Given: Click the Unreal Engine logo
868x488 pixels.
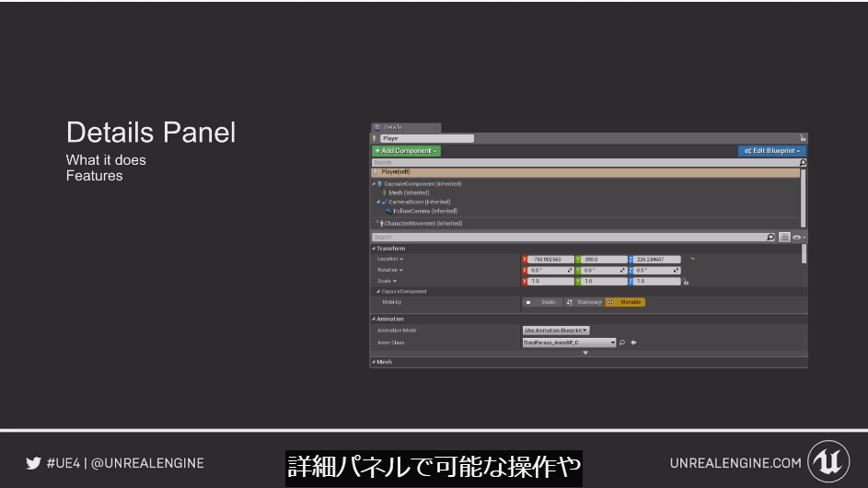Looking at the screenshot, I should (828, 461).
